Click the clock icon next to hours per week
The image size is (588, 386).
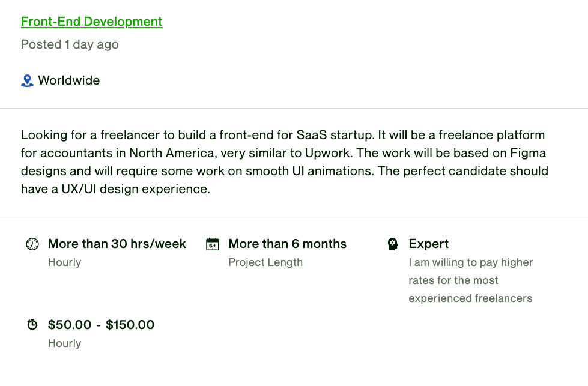[x=32, y=244]
